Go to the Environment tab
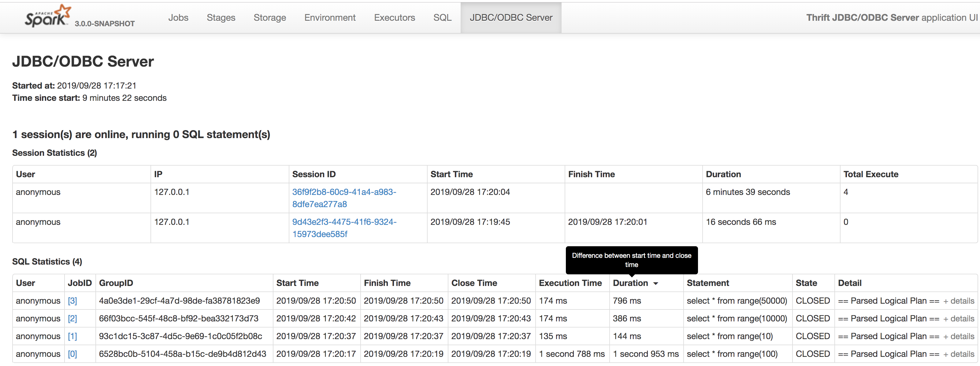Screen dimensions: 980x366 [x=329, y=17]
